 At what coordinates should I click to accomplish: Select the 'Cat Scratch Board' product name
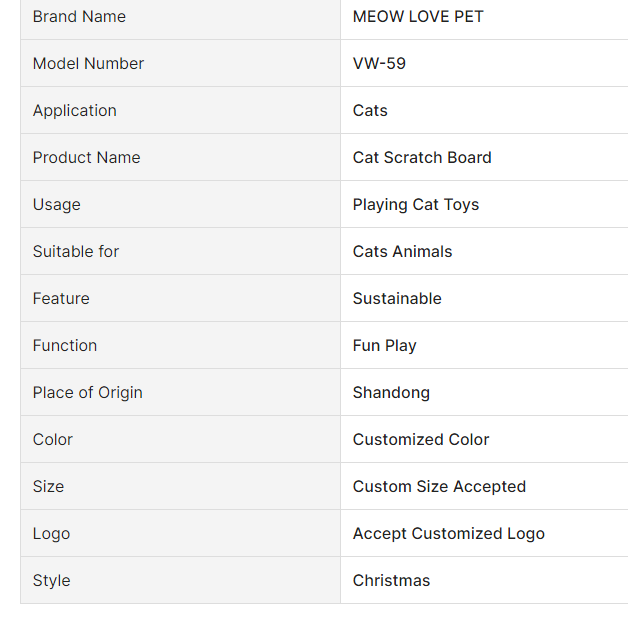[x=422, y=157]
